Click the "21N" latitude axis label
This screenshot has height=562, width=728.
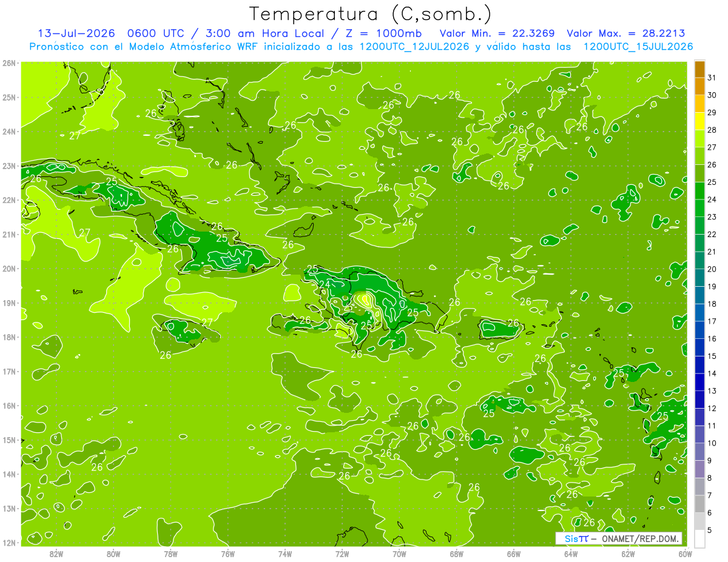coord(8,234)
